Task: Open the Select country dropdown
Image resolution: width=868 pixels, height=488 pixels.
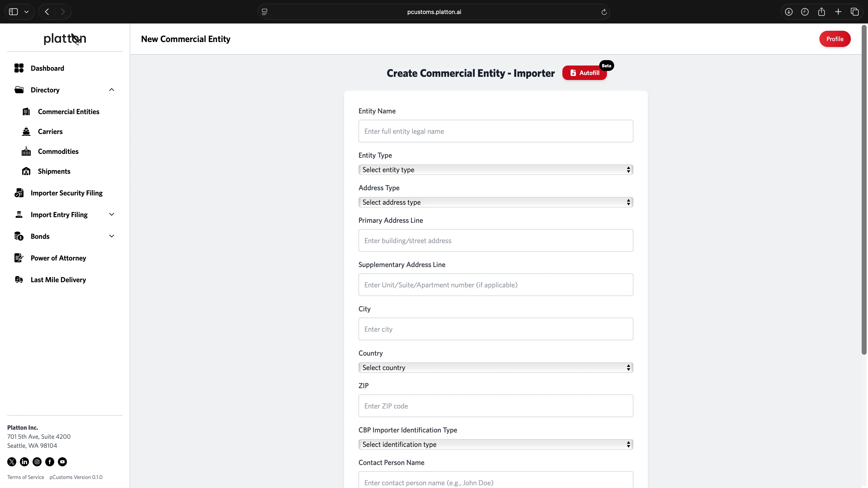Action: [495, 367]
